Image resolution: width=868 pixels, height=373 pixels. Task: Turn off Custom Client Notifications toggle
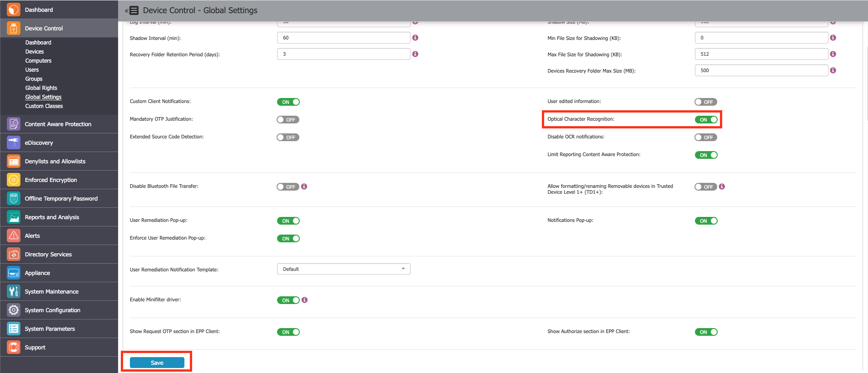(288, 102)
